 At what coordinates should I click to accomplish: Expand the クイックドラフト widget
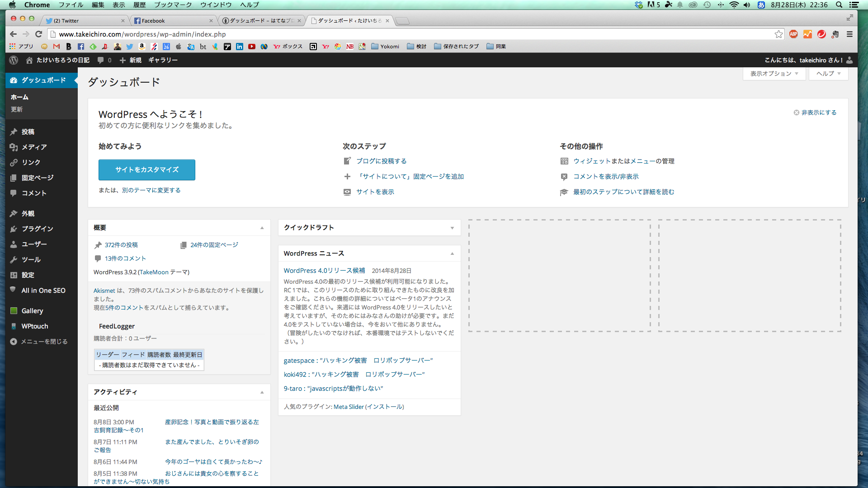[x=452, y=228]
